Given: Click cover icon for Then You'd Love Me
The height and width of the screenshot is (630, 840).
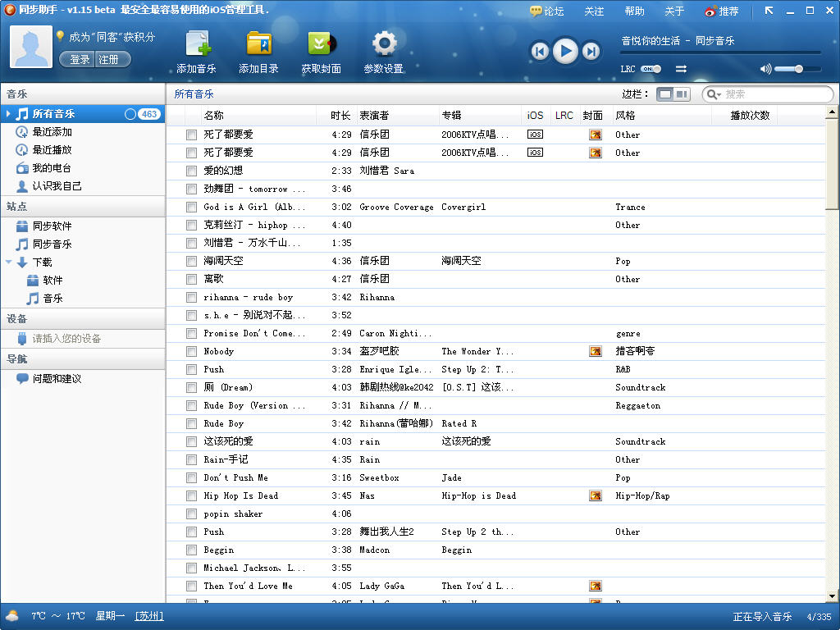Looking at the screenshot, I should [596, 586].
